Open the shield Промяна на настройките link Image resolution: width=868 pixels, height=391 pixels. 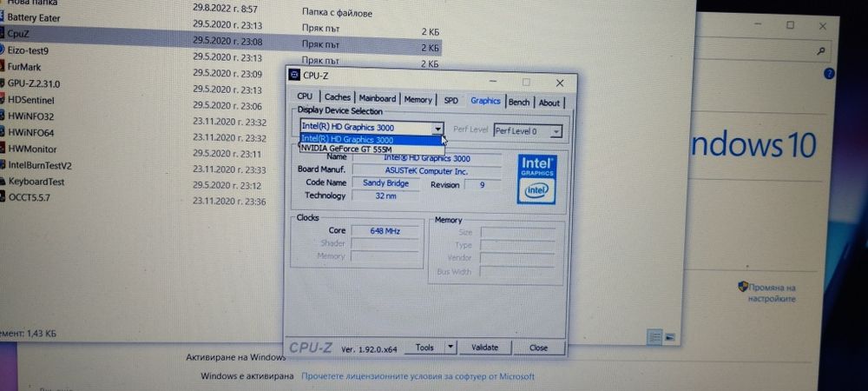(772, 293)
